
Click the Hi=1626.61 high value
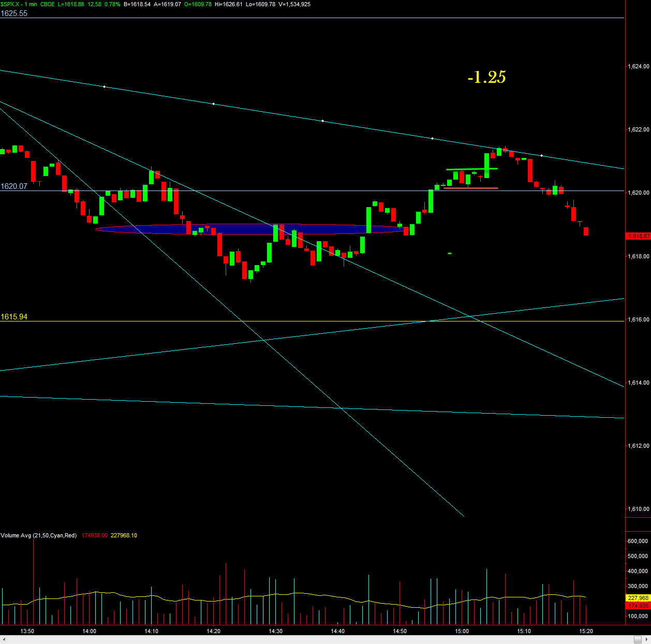point(229,4)
